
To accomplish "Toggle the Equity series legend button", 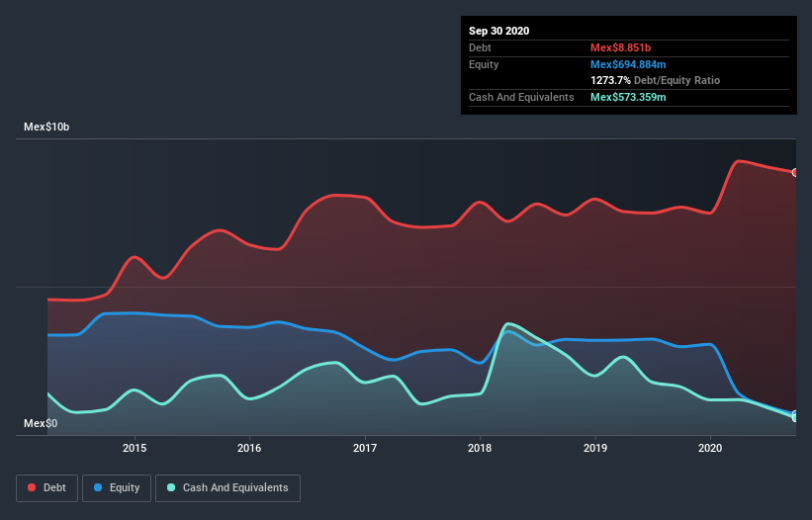I will 117,488.
